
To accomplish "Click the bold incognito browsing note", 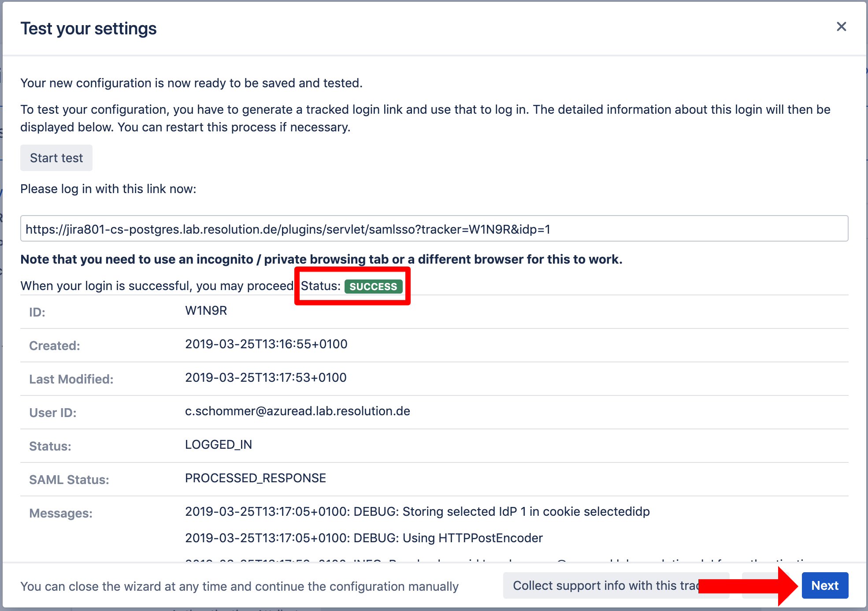I will pos(321,260).
